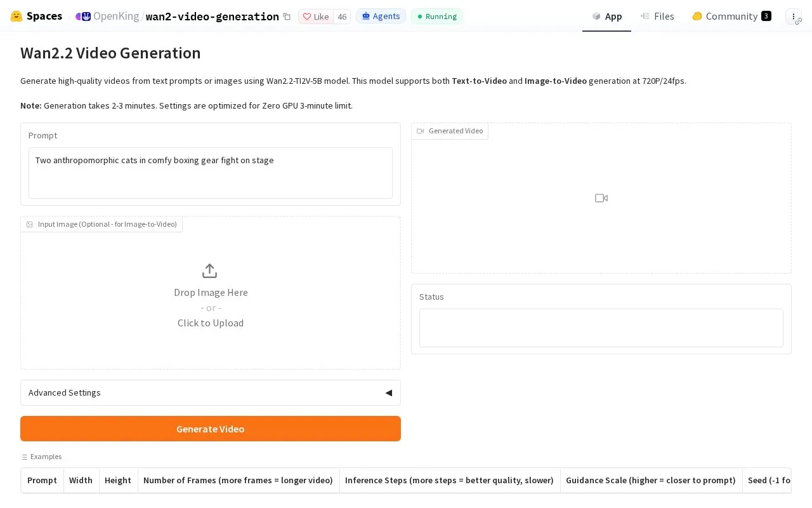The image size is (812, 508).
Task: Switch to the App tab
Action: (606, 16)
